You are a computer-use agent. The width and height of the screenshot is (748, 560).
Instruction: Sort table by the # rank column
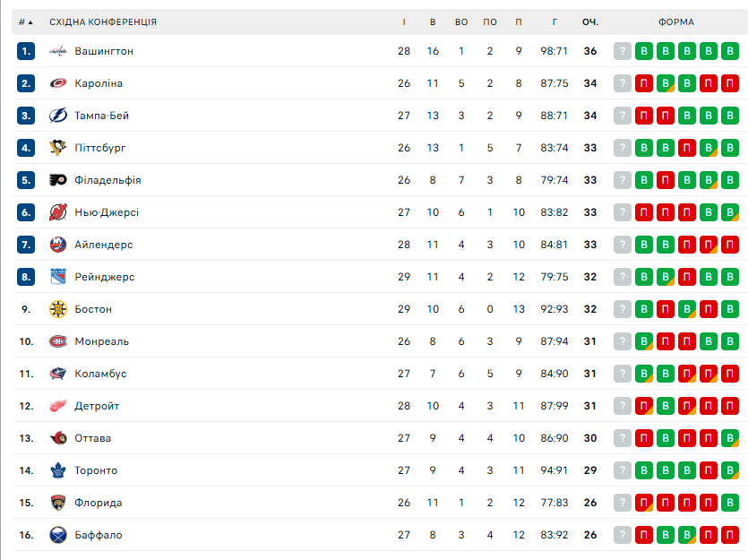point(26,22)
